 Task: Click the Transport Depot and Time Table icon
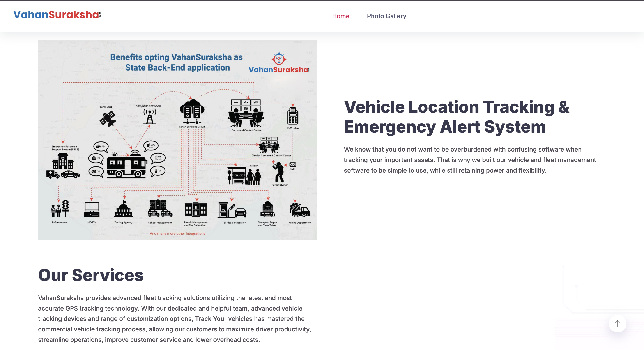[267, 209]
